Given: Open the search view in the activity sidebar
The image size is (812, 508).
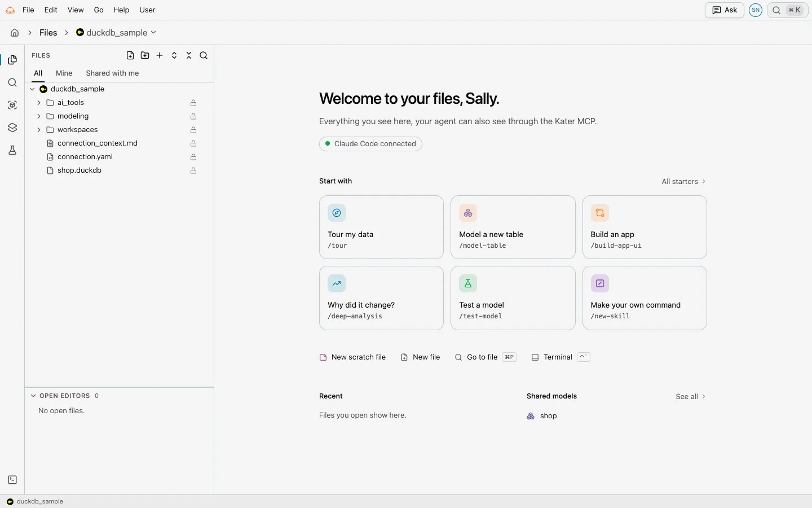Looking at the screenshot, I should (x=12, y=82).
